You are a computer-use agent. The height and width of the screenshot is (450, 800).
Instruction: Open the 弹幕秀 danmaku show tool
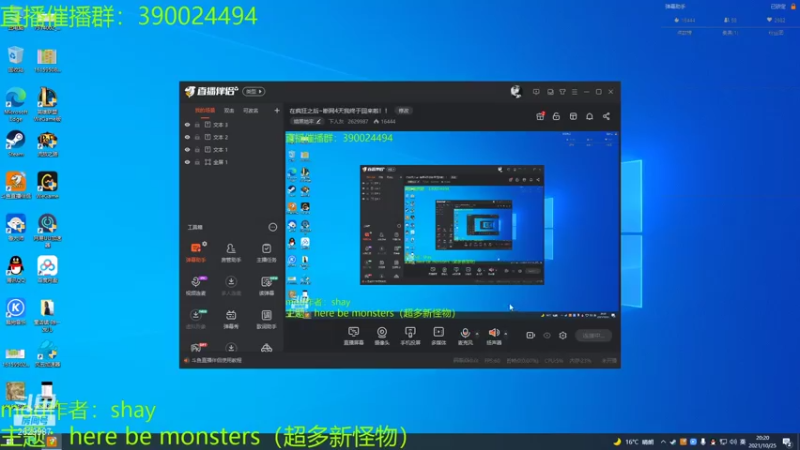click(231, 319)
